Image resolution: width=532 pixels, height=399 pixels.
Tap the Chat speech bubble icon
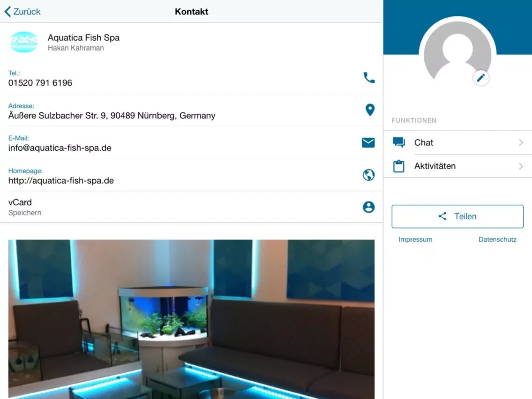click(x=399, y=143)
